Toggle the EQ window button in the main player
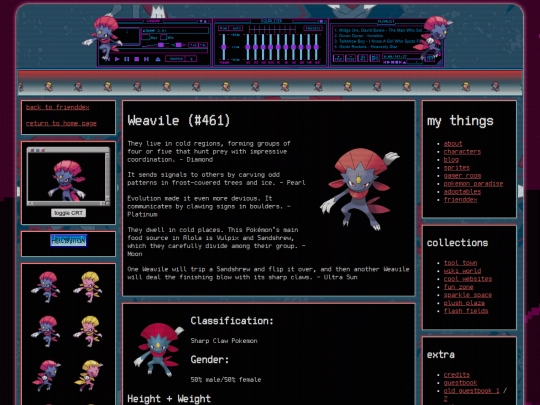Image resolution: width=540 pixels, height=405 pixels. pos(194,45)
